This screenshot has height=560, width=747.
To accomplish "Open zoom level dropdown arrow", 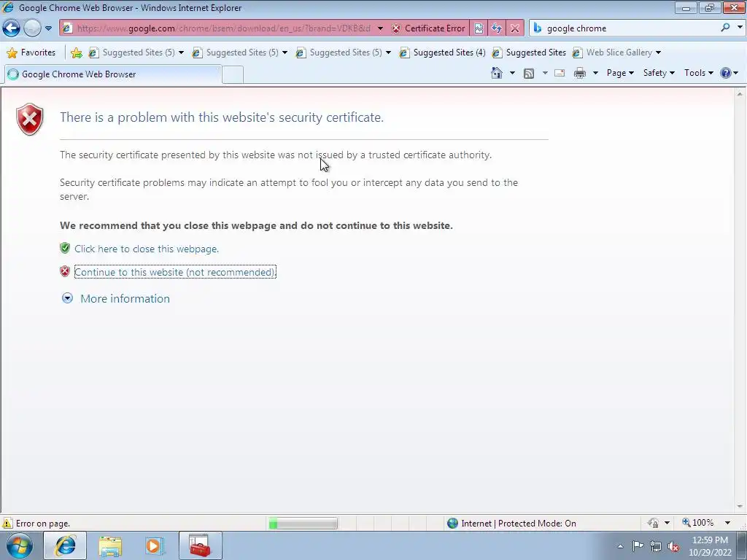I will [x=727, y=523].
